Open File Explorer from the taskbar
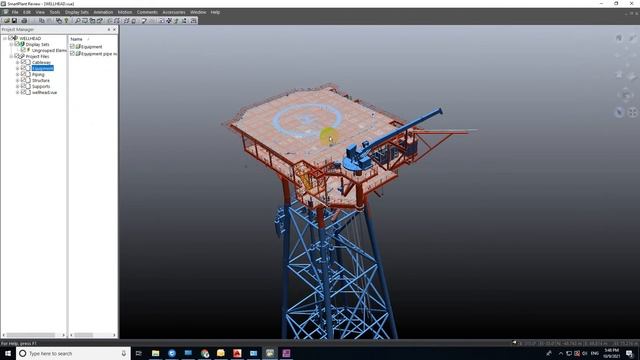This screenshot has width=640, height=360. (x=156, y=353)
